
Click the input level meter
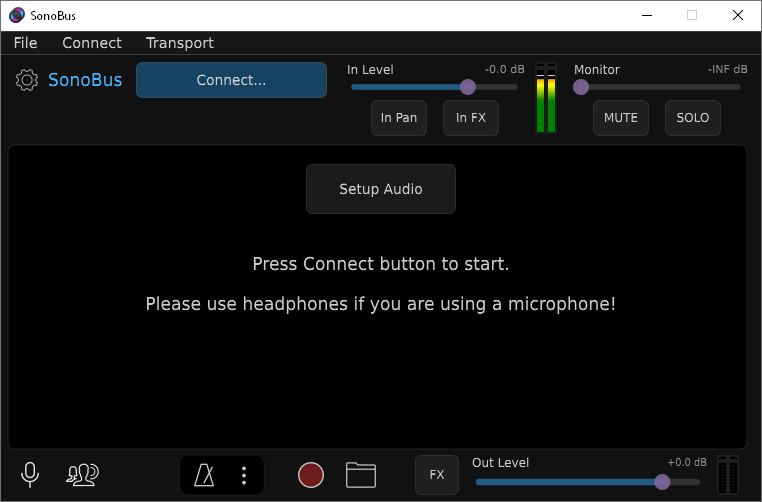(x=546, y=97)
